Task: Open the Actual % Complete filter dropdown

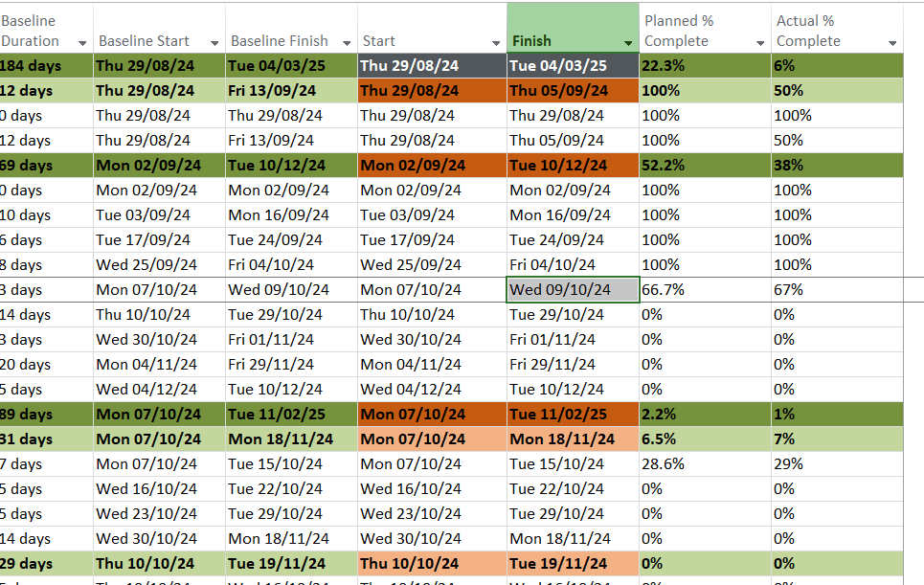Action: [892, 43]
